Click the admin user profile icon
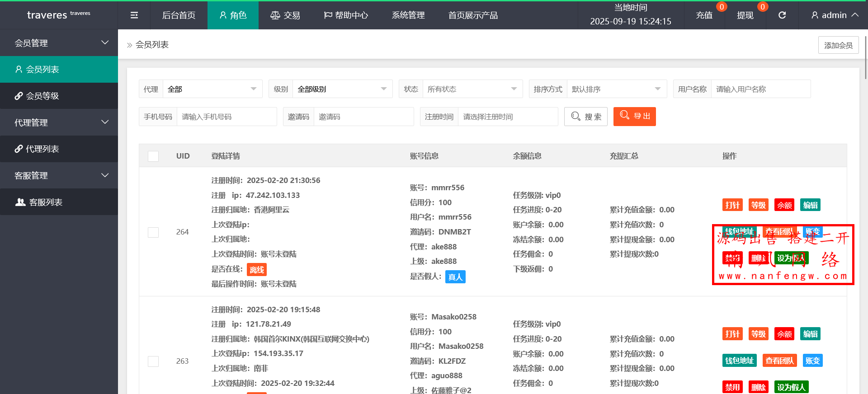868x394 pixels. (815, 15)
